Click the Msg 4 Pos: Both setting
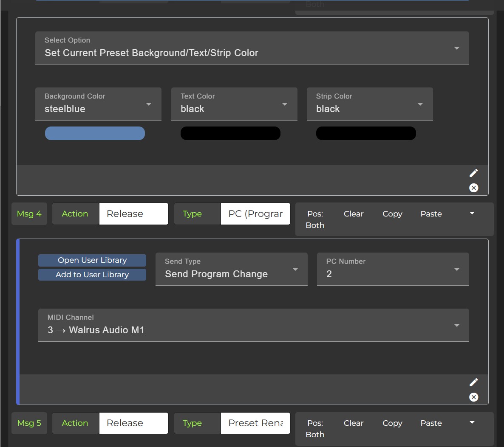The width and height of the screenshot is (504, 447). click(x=315, y=219)
